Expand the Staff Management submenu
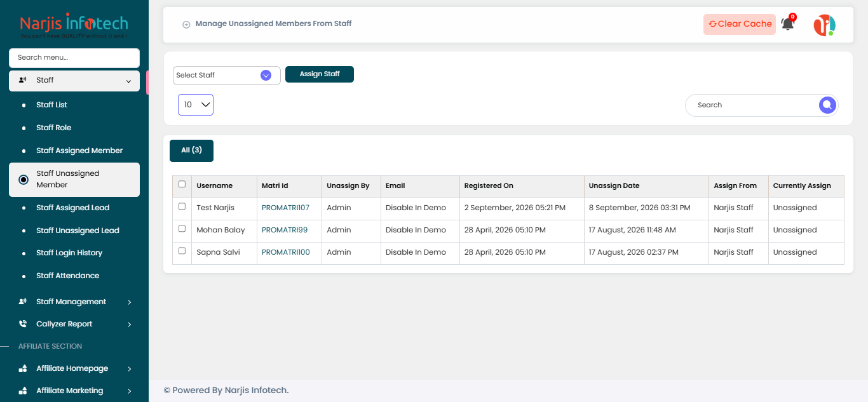868x402 pixels. 74,302
